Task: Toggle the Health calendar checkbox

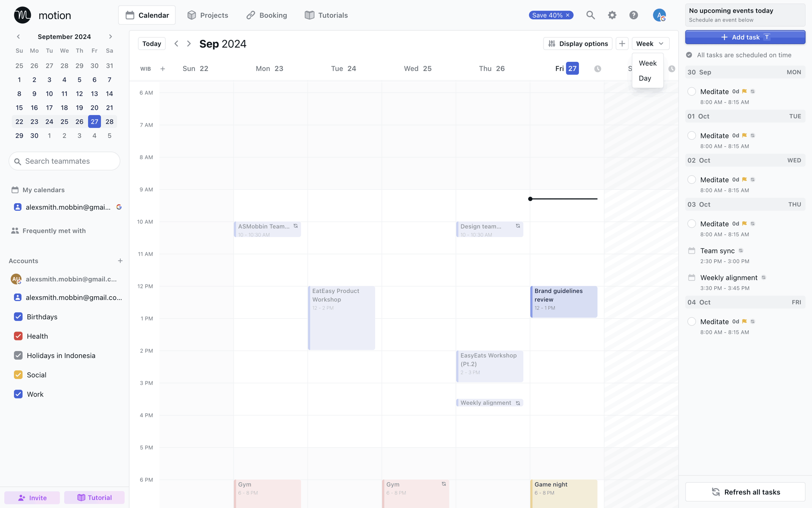Action: pyautogui.click(x=18, y=336)
